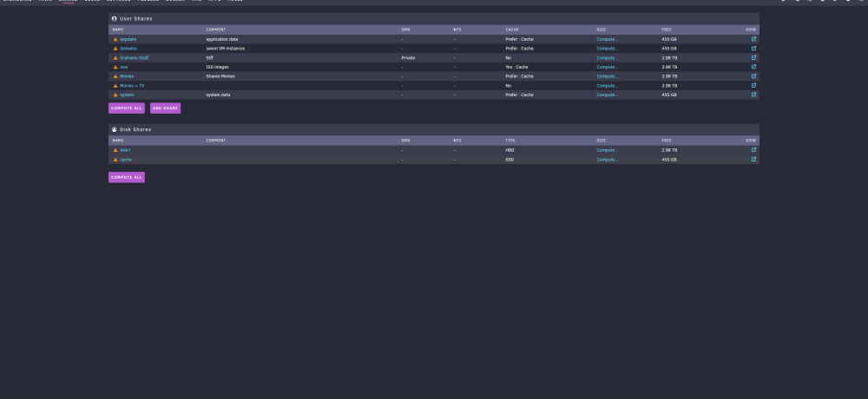Click the warning triangle beside Movies + TV

(115, 86)
